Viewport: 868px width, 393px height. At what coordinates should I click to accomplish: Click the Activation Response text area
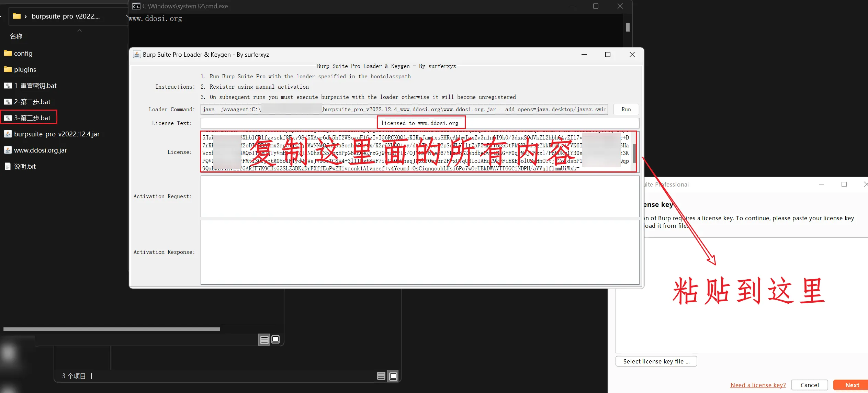420,252
